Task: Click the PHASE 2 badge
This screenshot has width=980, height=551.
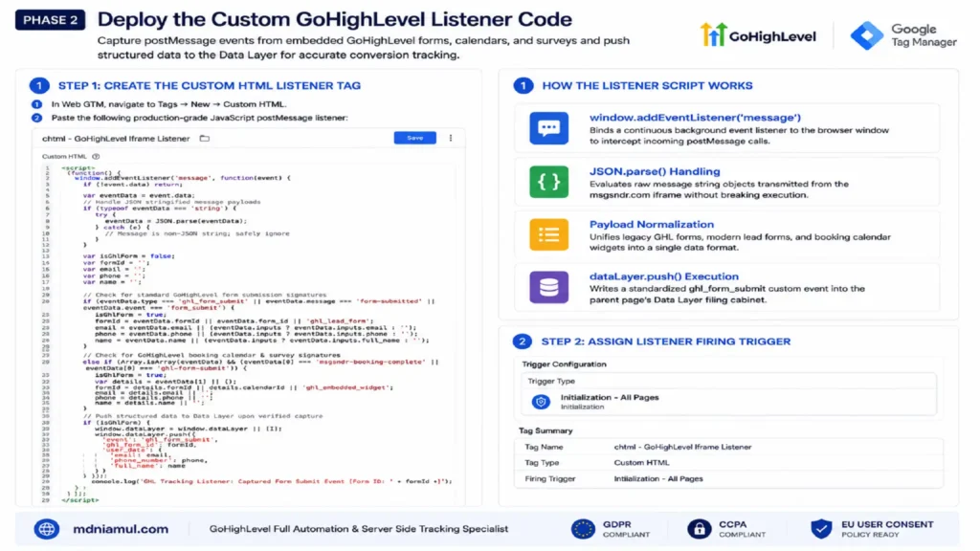Action: pyautogui.click(x=50, y=20)
